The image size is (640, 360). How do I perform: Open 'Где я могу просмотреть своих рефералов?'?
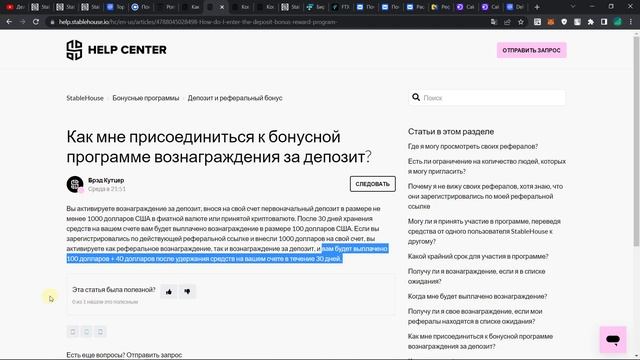(x=473, y=146)
